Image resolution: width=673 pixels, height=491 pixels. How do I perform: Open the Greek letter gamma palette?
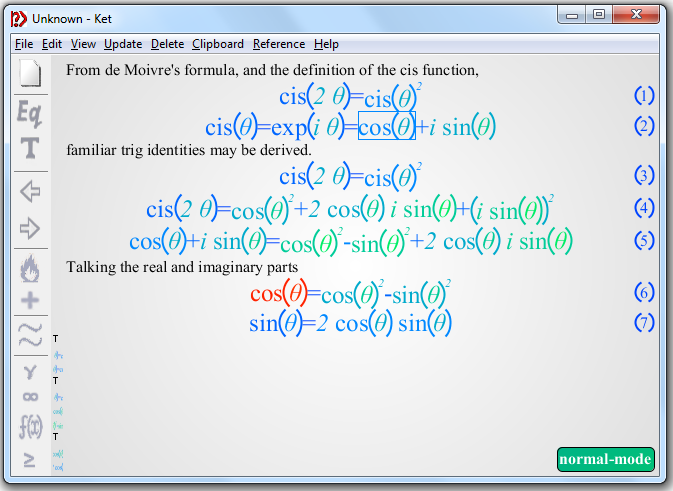[x=30, y=372]
